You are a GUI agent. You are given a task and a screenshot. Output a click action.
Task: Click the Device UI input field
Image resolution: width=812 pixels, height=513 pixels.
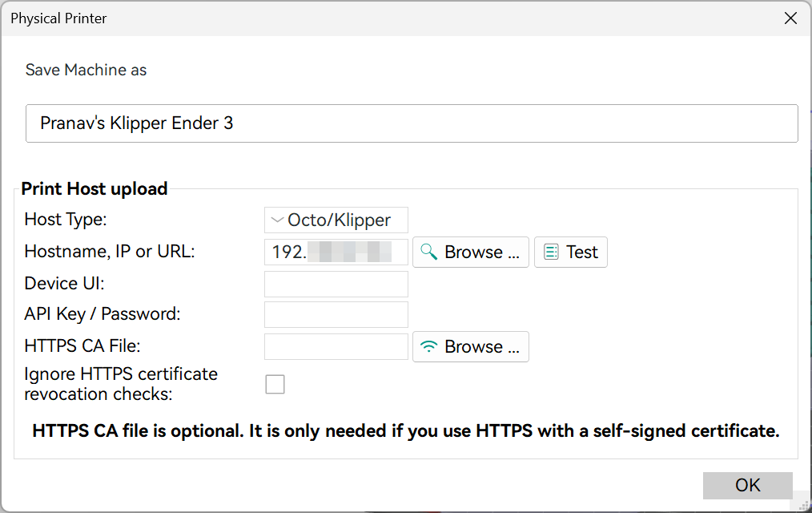coord(336,284)
